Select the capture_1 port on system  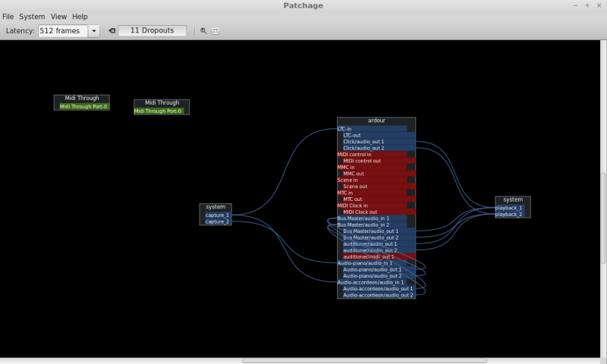click(217, 215)
